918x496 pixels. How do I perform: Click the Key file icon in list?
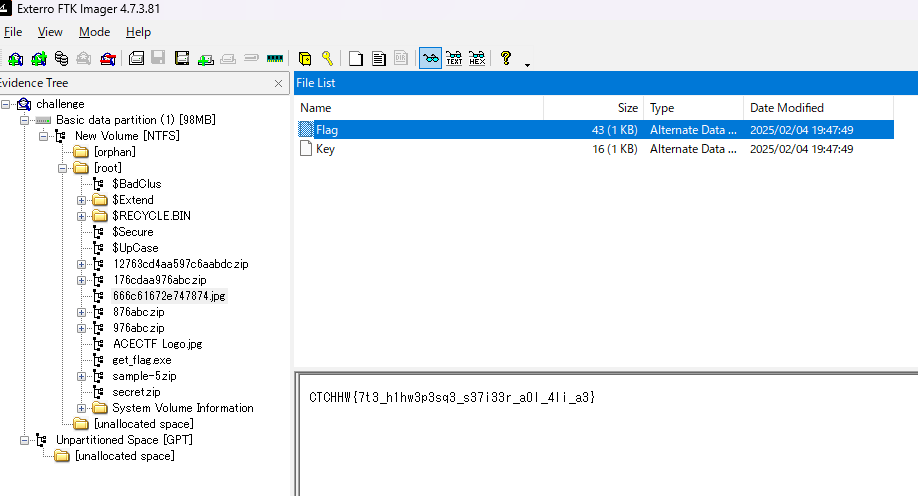[x=306, y=149]
